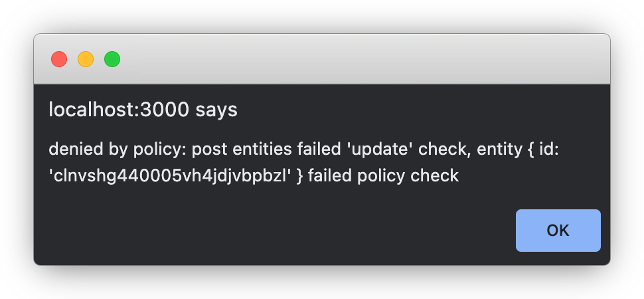Viewport: 644px width, 299px height.
Task: Click the word 'check,' after 'update'
Action: [445, 149]
